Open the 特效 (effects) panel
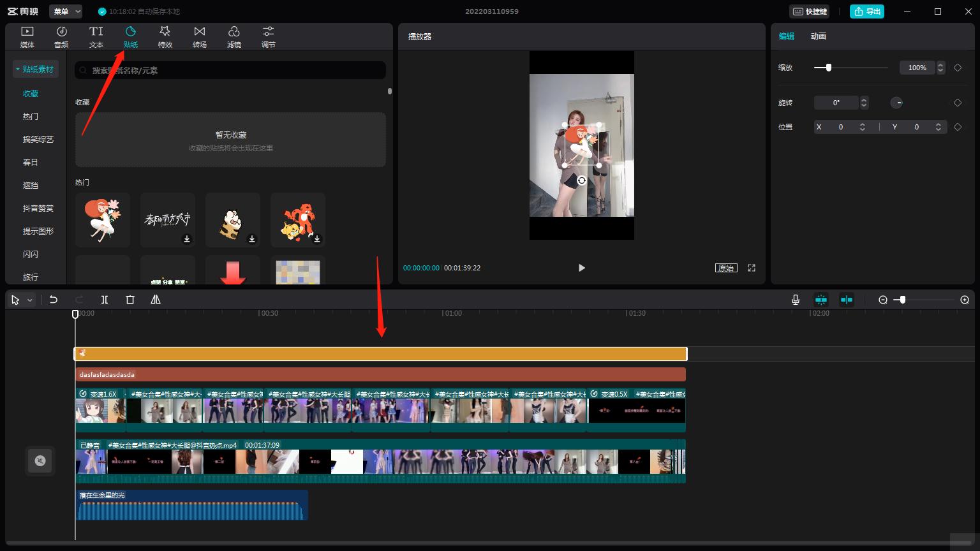 point(165,36)
